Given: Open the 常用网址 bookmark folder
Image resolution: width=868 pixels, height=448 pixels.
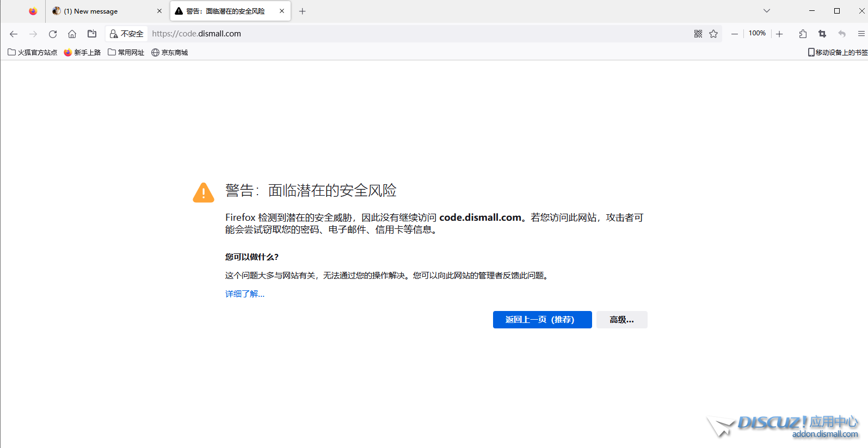Looking at the screenshot, I should pos(126,52).
